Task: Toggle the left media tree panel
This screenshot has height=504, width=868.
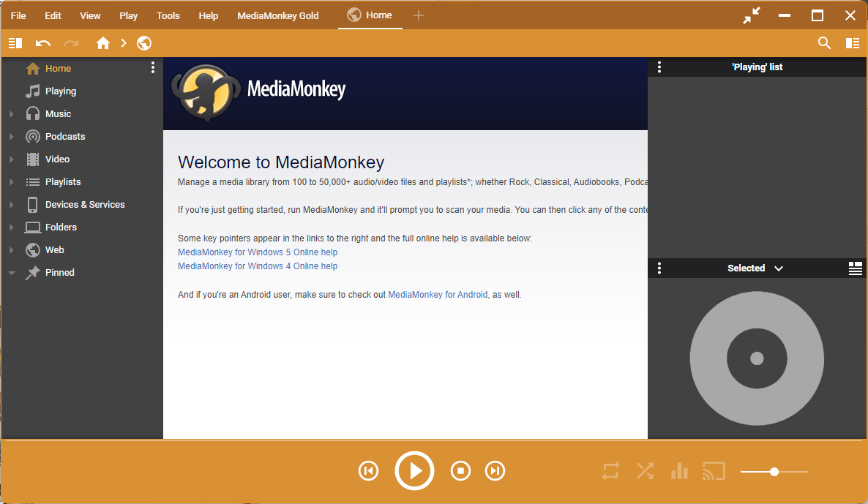Action: click(x=15, y=43)
